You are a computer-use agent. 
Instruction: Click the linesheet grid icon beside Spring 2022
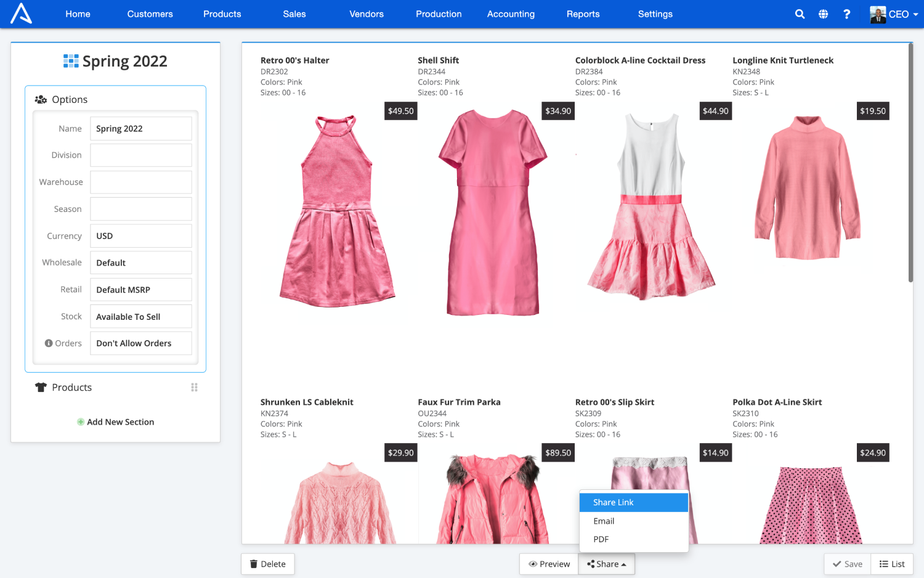pos(71,61)
